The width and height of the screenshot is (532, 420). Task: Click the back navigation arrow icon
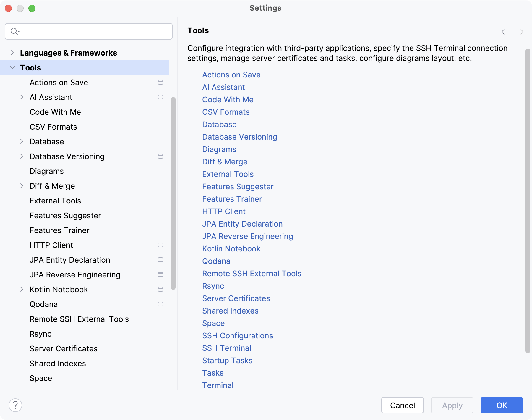tap(505, 32)
